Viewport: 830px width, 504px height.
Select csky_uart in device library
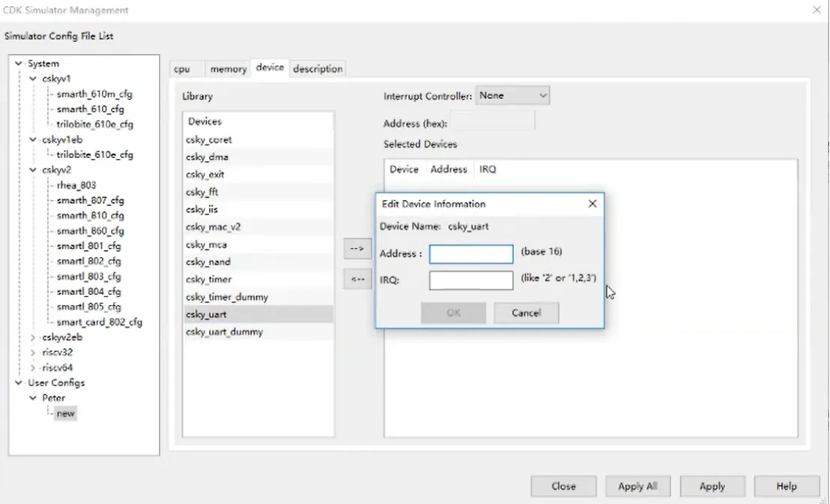pyautogui.click(x=258, y=315)
